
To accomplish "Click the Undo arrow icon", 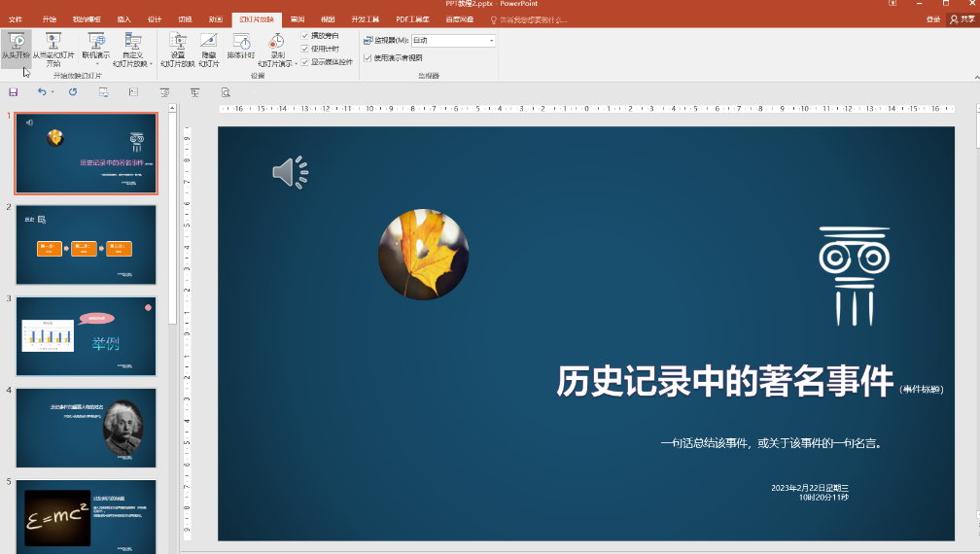I will (x=42, y=92).
